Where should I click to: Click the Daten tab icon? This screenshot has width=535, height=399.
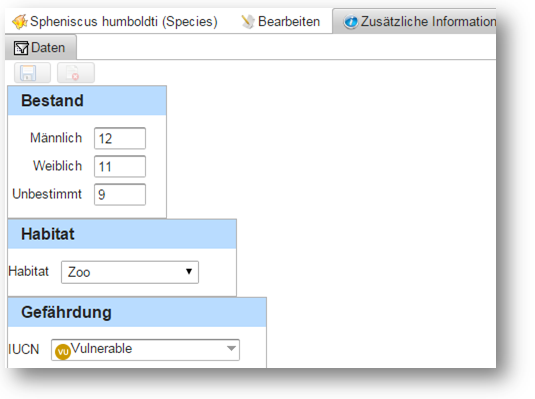pyautogui.click(x=21, y=48)
